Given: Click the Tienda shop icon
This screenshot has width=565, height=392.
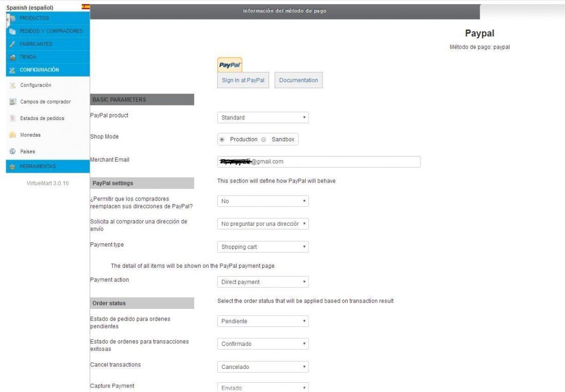Looking at the screenshot, I should (13, 57).
